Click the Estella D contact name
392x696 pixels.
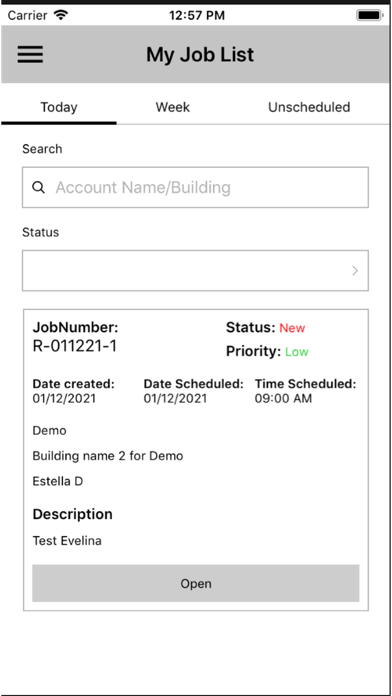(58, 481)
